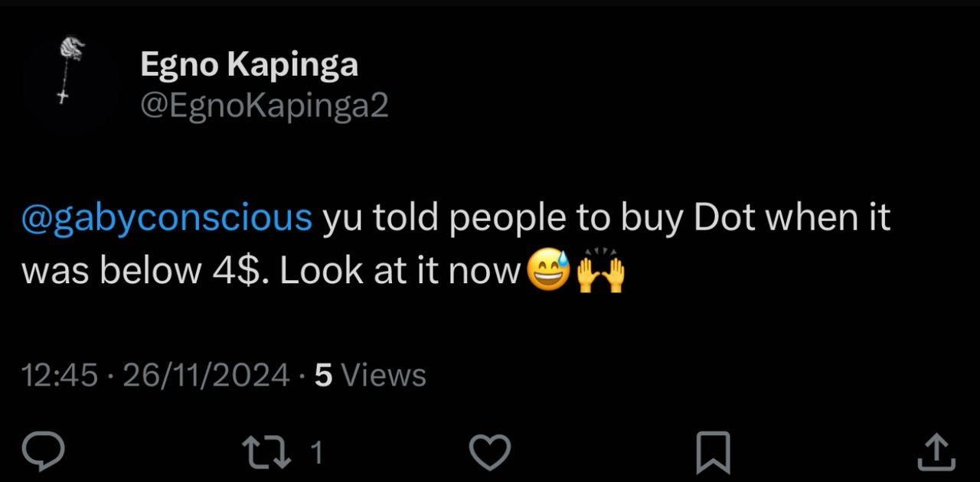Click the Views label
This screenshot has height=482, width=980.
[383, 375]
